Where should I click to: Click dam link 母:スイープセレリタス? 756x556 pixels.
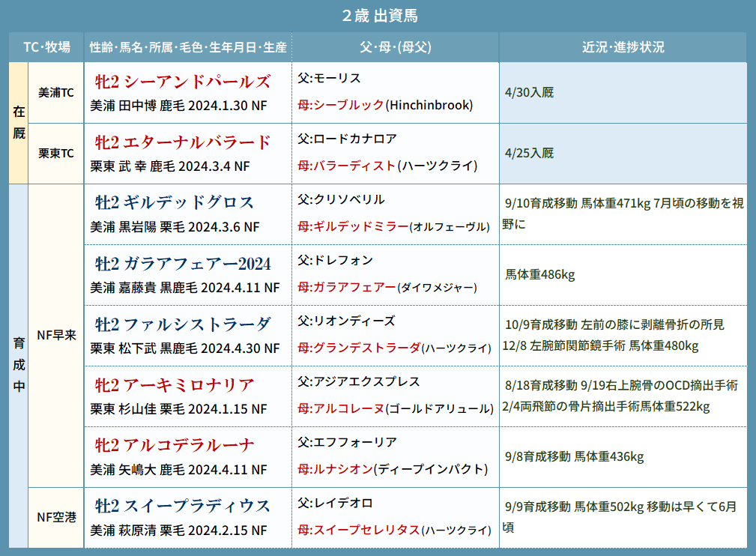pos(359,530)
